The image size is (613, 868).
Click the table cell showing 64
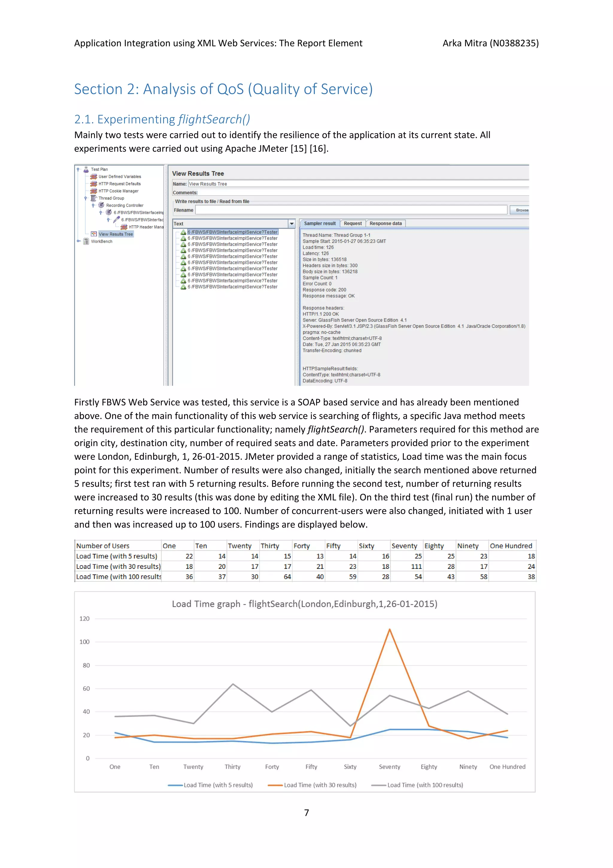(287, 577)
